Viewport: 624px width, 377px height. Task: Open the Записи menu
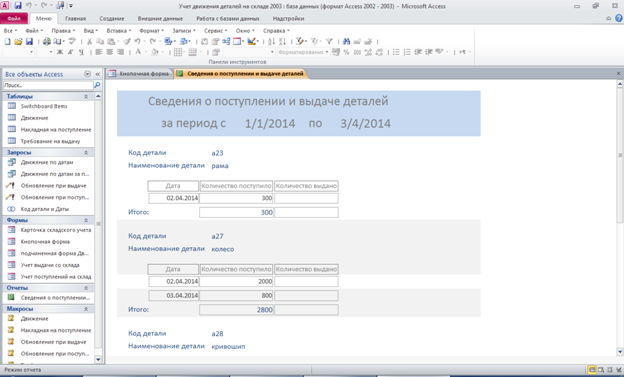coord(183,31)
